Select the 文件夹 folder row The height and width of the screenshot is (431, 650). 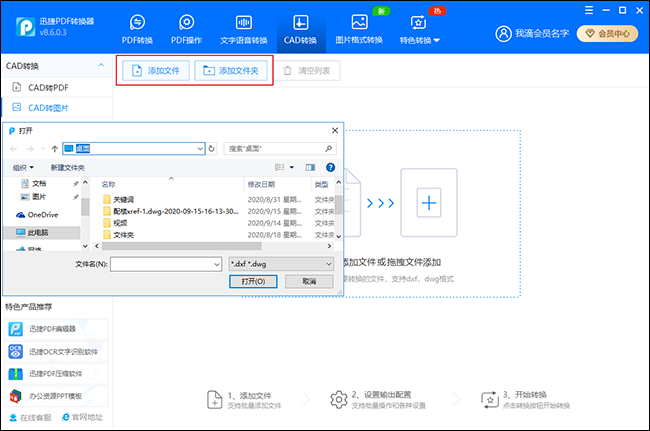pos(124,235)
